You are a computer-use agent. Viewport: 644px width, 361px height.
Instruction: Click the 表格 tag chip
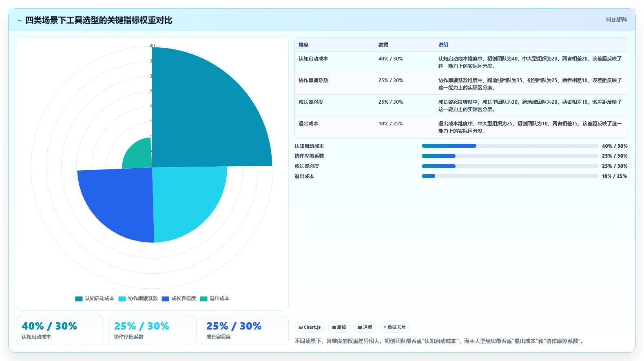tap(339, 327)
